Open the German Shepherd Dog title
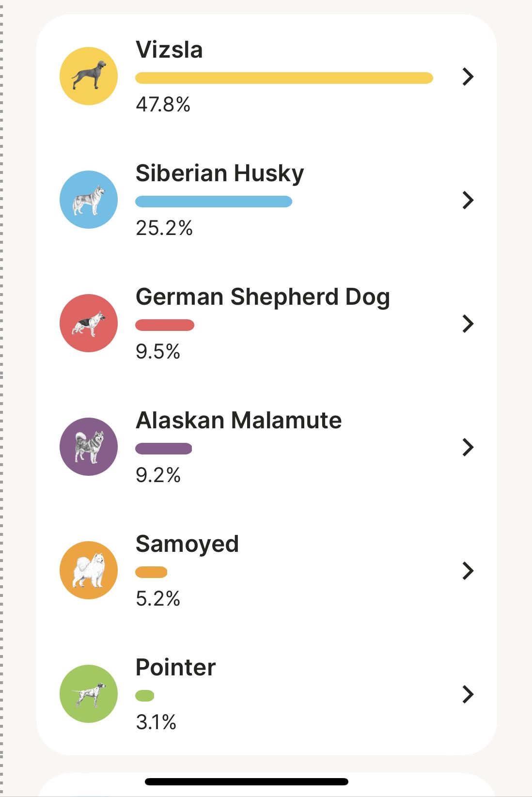 (263, 297)
